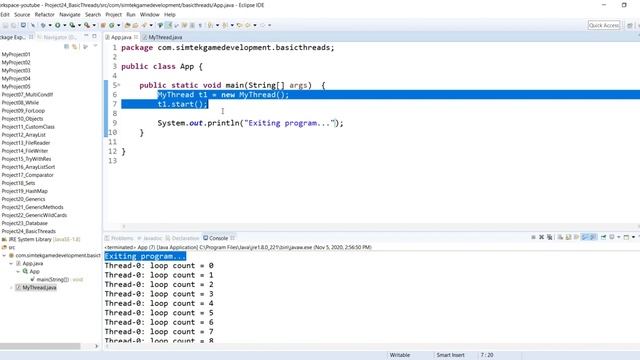
Task: Open dropdown arrow next to Coverage icon
Action: tap(79, 25)
